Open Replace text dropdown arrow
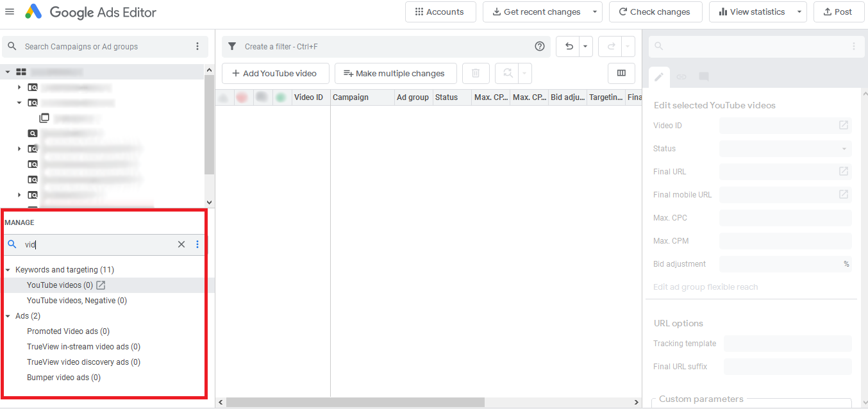 [x=525, y=74]
